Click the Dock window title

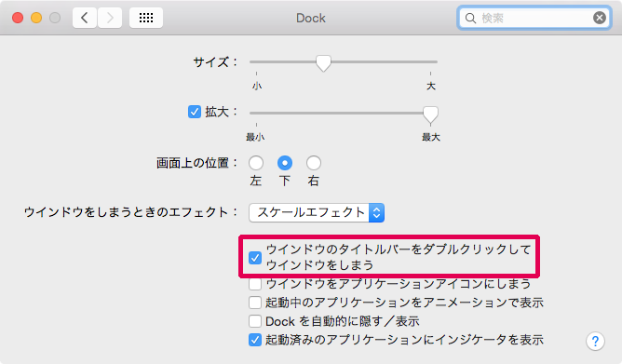(x=311, y=19)
